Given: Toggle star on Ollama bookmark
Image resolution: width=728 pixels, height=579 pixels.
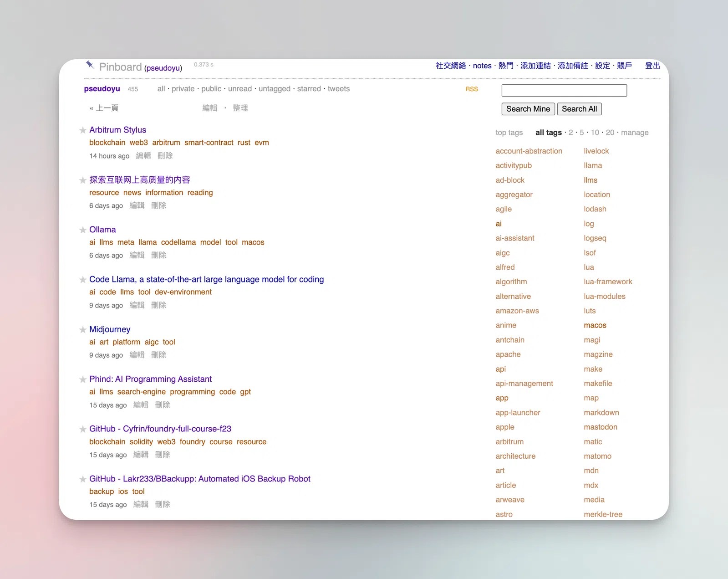Looking at the screenshot, I should click(83, 230).
